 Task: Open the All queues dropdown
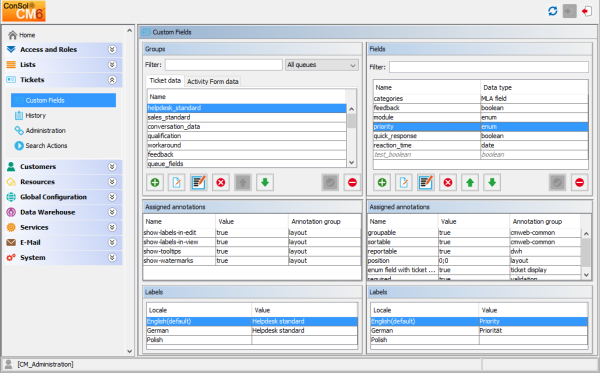tap(322, 65)
